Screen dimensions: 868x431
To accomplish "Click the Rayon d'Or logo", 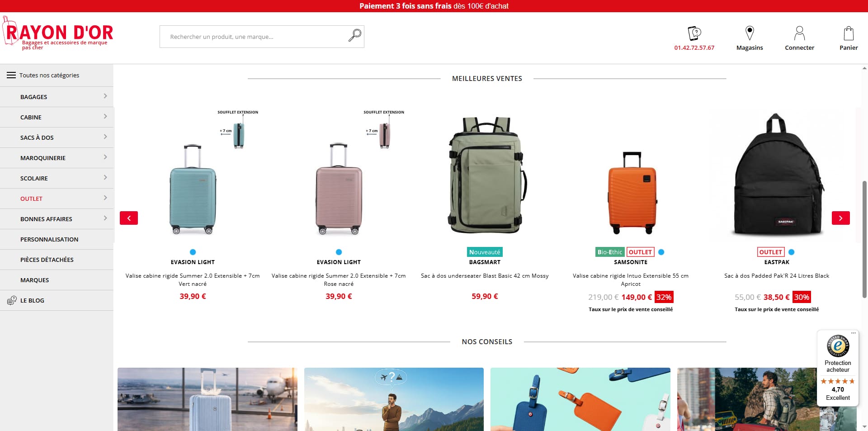I will pyautogui.click(x=58, y=33).
